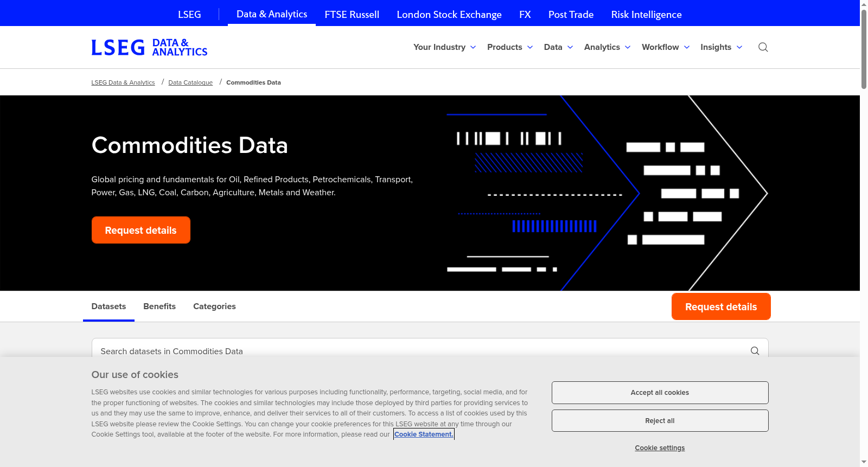Screen dimensions: 868x467
Task: Follow the Data Catalogue breadcrumb link
Action: click(x=190, y=82)
